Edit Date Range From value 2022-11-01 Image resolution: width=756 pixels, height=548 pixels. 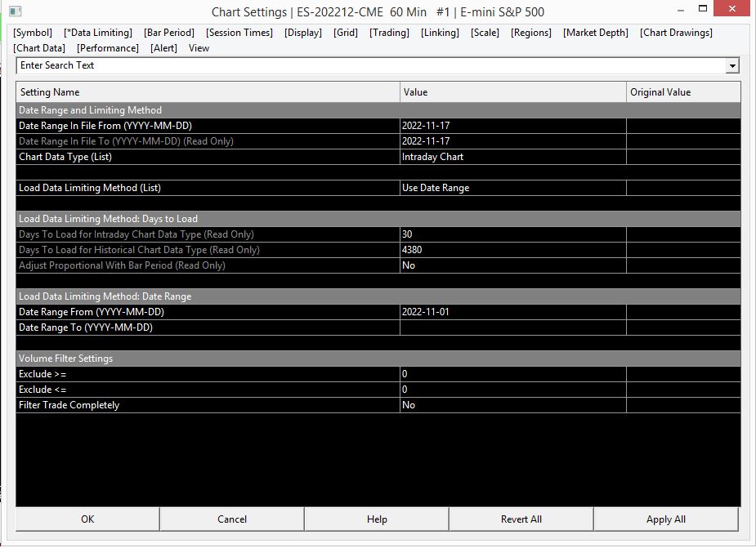[x=513, y=312]
